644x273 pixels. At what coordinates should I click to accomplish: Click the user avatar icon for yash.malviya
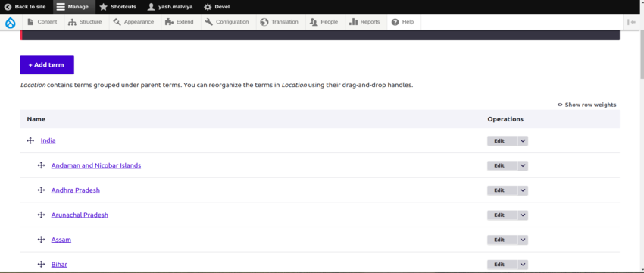(x=152, y=7)
